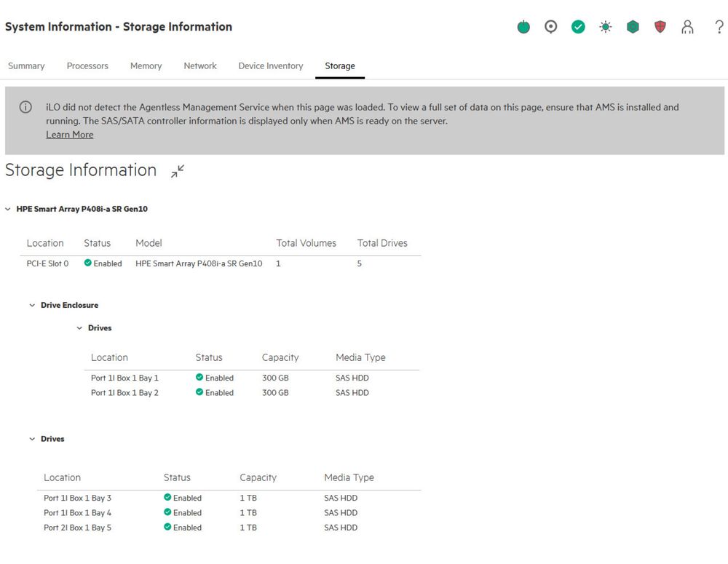Image resolution: width=728 pixels, height=564 pixels.
Task: Click the 1 TB capacity of Bay 3
Action: tap(248, 498)
